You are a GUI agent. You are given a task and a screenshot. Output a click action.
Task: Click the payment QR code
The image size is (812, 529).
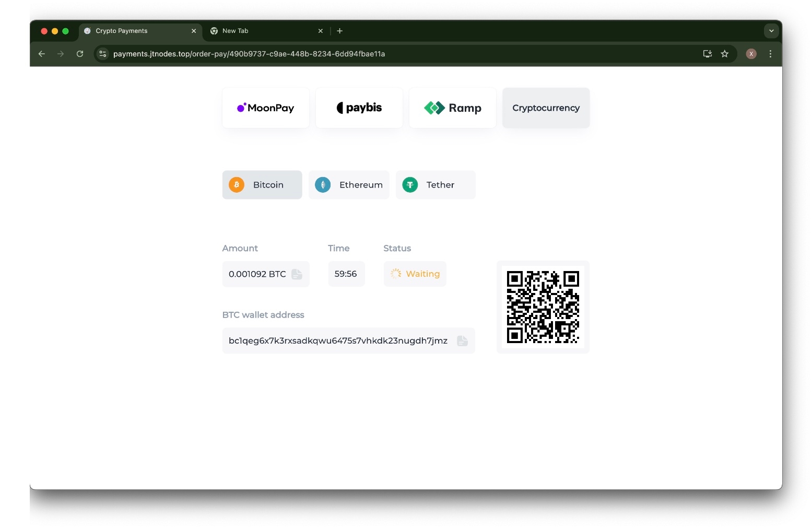pos(543,307)
